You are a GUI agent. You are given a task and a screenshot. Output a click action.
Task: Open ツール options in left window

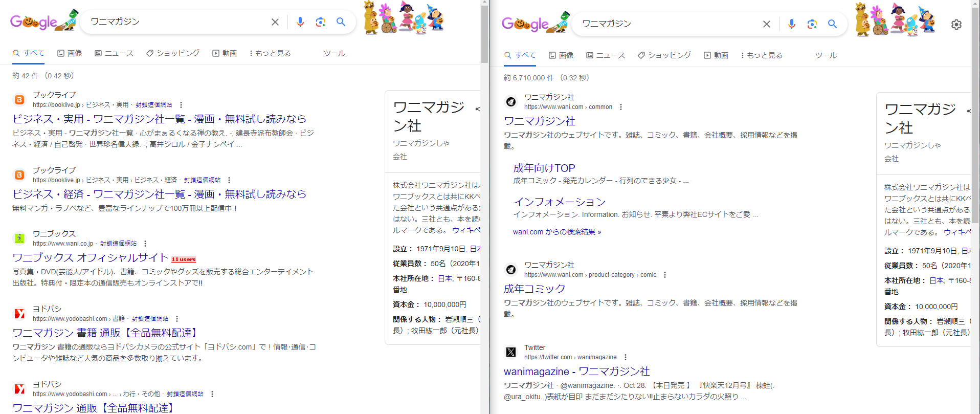pyautogui.click(x=335, y=53)
